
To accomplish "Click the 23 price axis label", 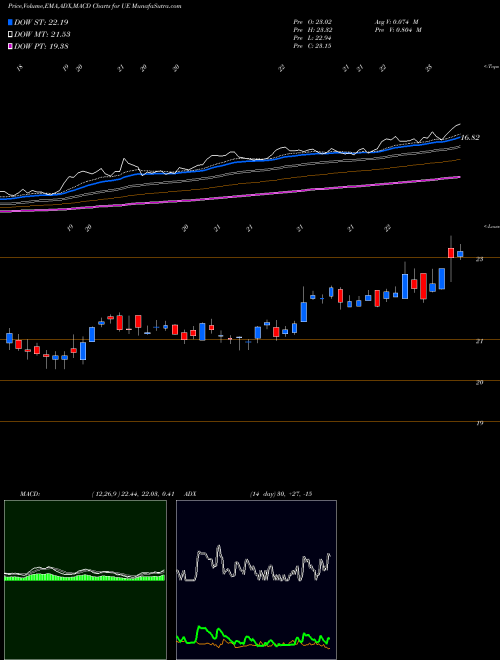I will [479, 259].
